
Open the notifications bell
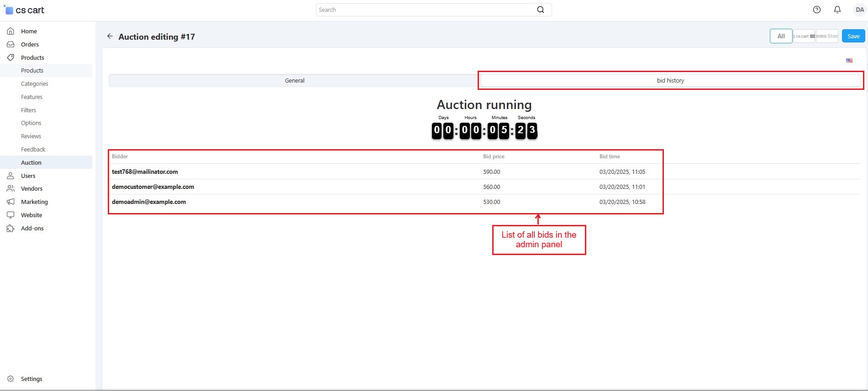837,10
